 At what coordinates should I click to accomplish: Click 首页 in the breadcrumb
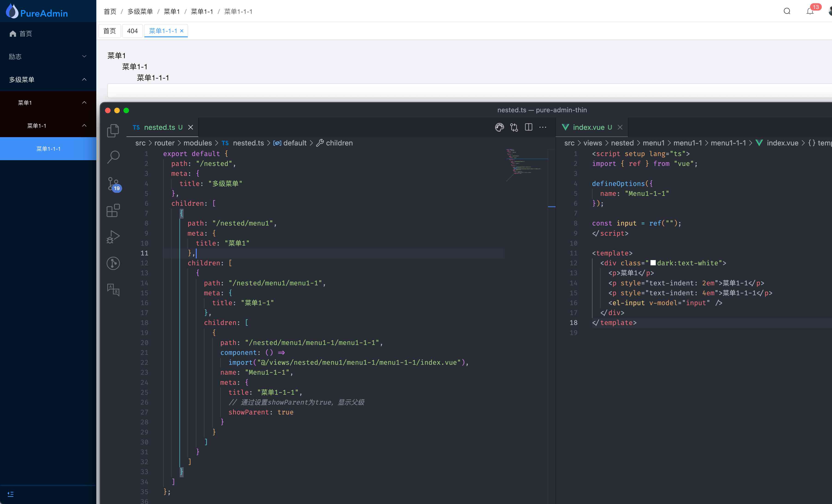[110, 12]
